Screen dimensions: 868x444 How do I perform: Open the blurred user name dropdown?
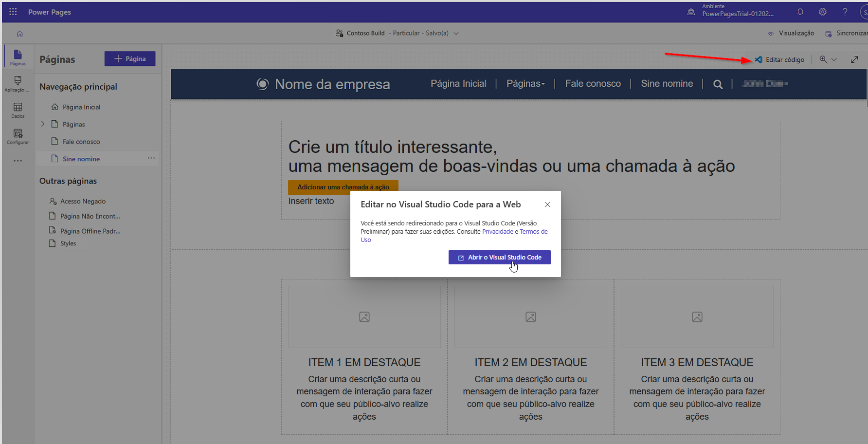click(764, 84)
